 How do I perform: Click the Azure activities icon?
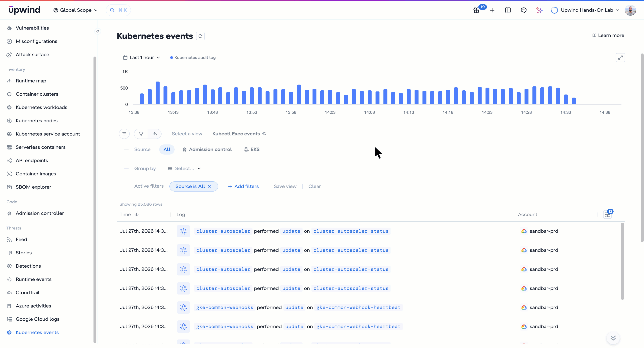point(9,306)
